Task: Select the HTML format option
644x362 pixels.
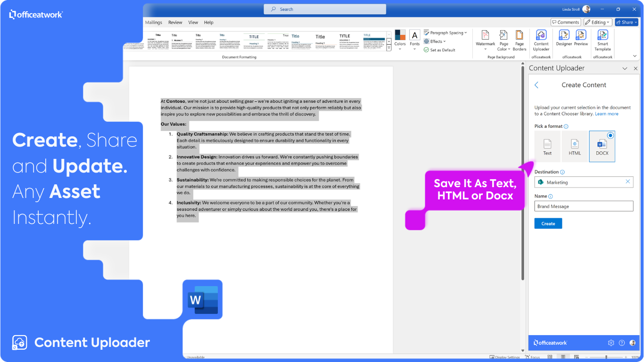Action: (x=575, y=146)
